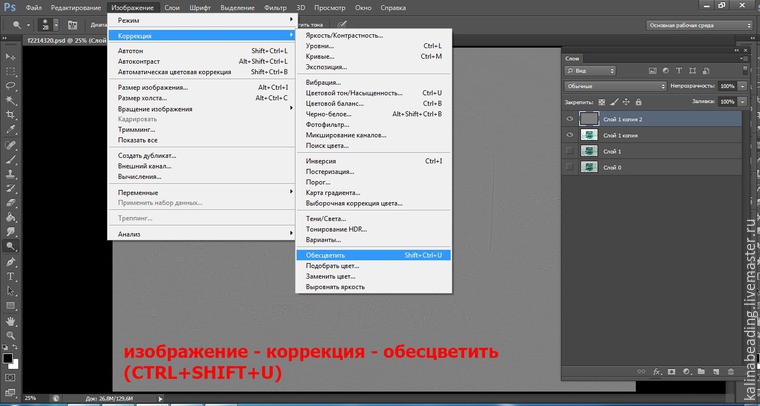Open Непрозрачность opacity slider arrow
This screenshot has width=760, height=406.
pyautogui.click(x=743, y=86)
